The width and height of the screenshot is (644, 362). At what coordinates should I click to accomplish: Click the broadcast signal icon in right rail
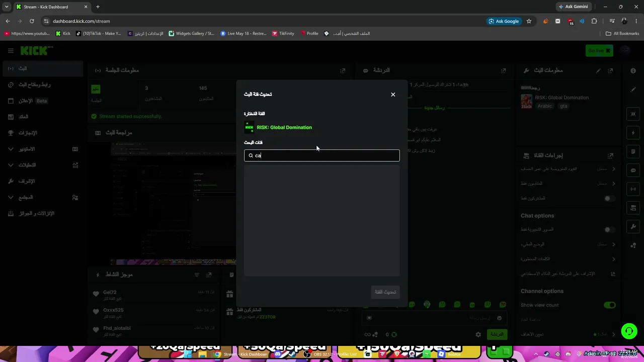[633, 189]
